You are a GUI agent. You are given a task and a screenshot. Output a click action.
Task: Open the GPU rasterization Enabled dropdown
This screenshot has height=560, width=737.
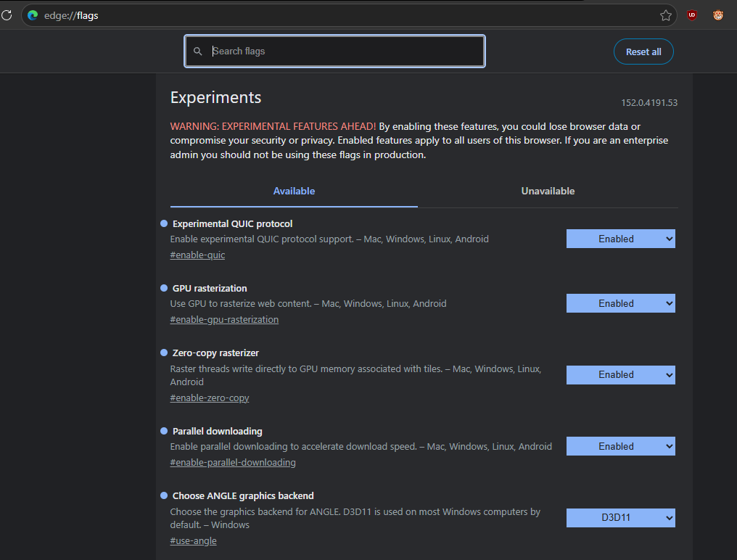[x=620, y=303]
